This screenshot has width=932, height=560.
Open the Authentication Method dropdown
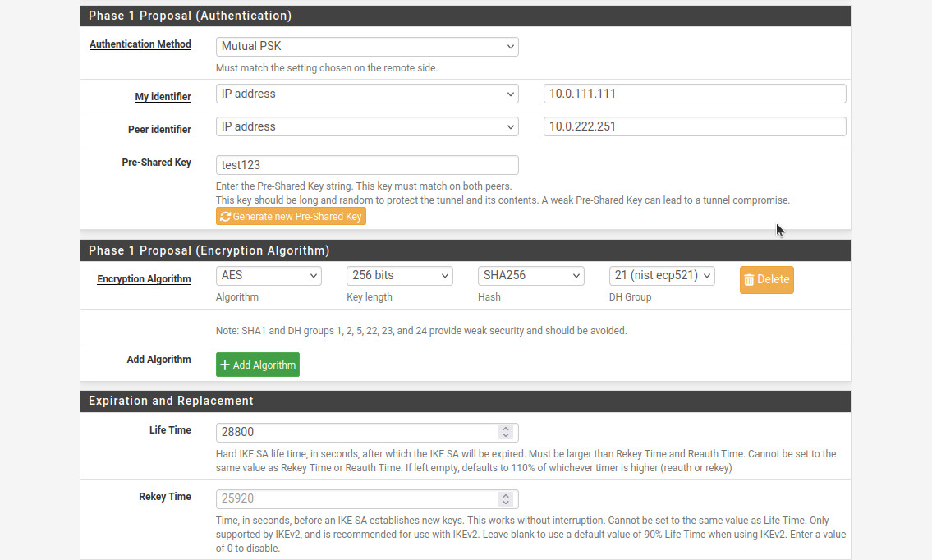pos(366,47)
